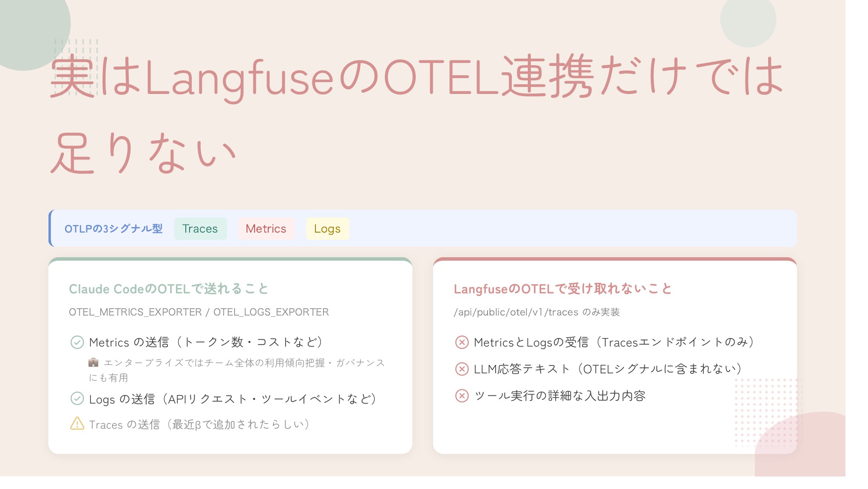
Task: Click the Traces の送信 list item text
Action: (199, 424)
